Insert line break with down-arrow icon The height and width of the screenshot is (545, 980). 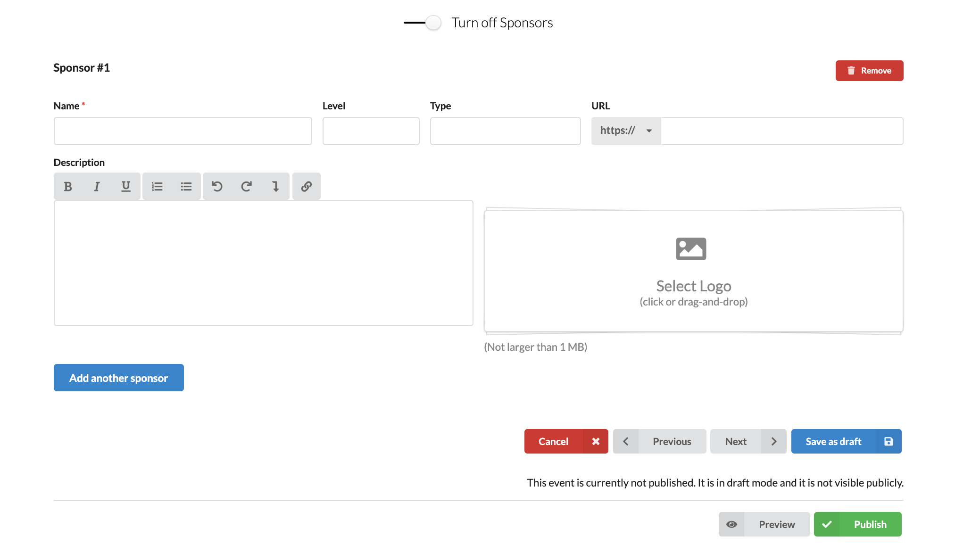pos(275,187)
